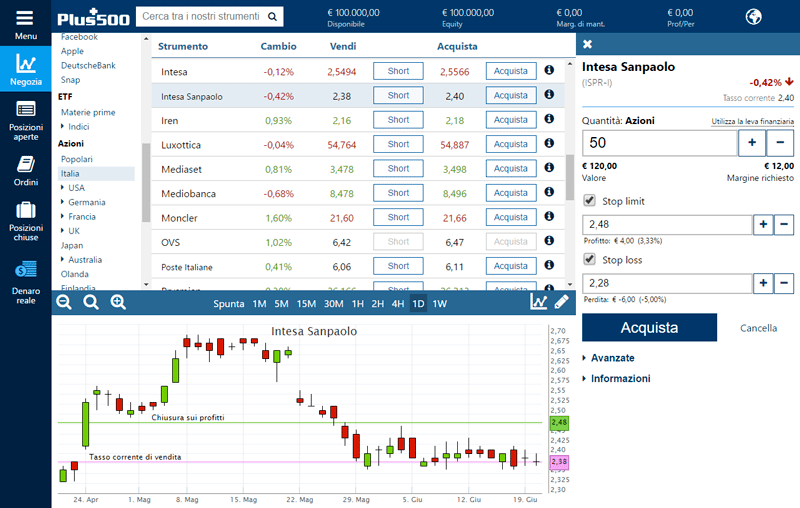800x508 pixels.
Task: Open Posizioni chiuse in the sidebar
Action: (26, 221)
